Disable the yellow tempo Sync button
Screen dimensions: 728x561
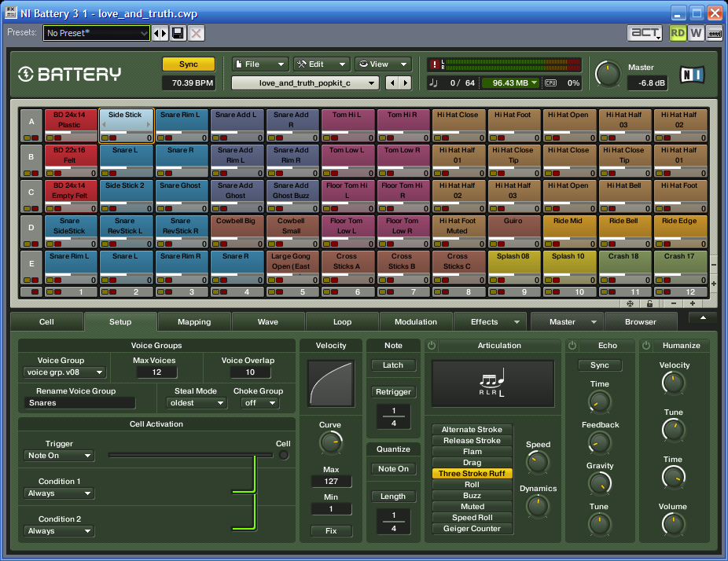point(189,64)
